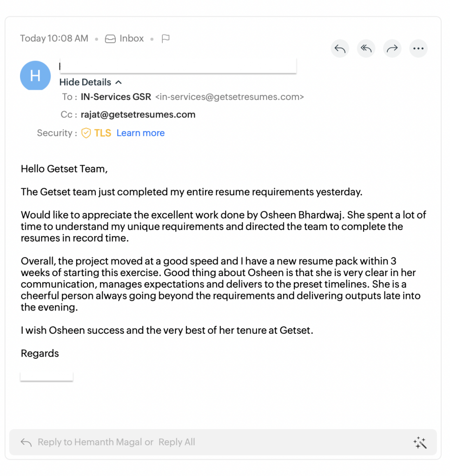This screenshot has width=450, height=476.
Task: Click the TLS security shield icon
Action: 86,133
